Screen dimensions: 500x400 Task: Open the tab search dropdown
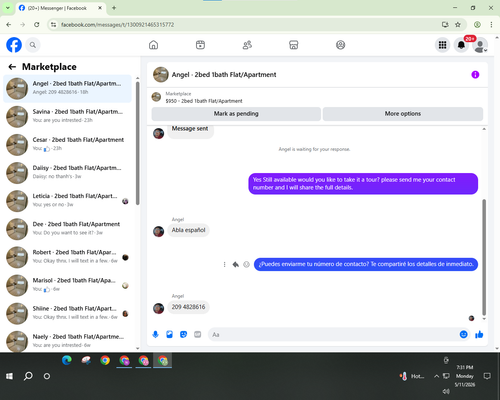(x=7, y=8)
